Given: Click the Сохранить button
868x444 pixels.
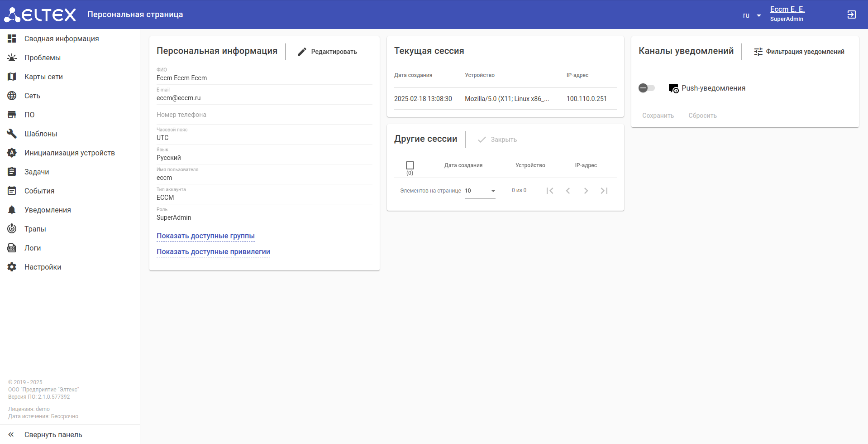Looking at the screenshot, I should [658, 116].
